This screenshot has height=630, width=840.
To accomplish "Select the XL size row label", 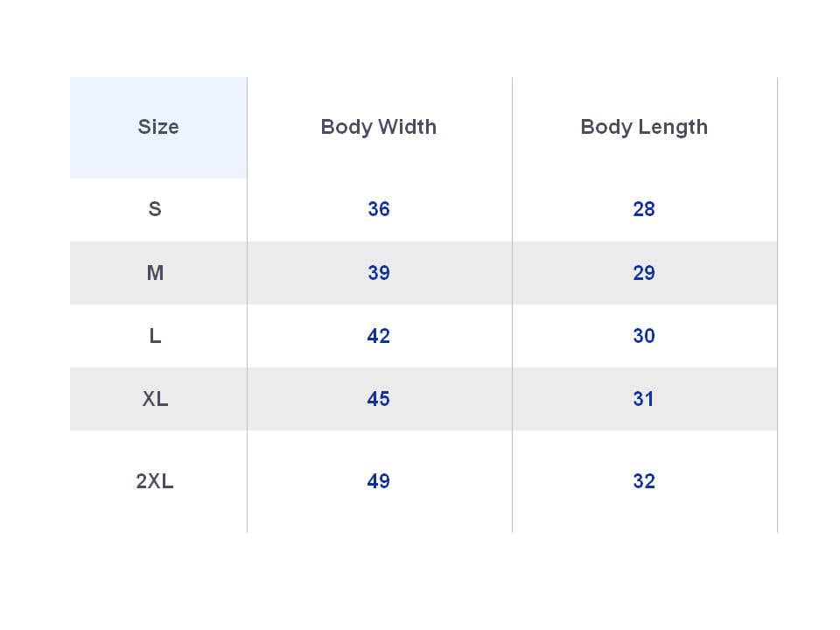I will pos(155,399).
